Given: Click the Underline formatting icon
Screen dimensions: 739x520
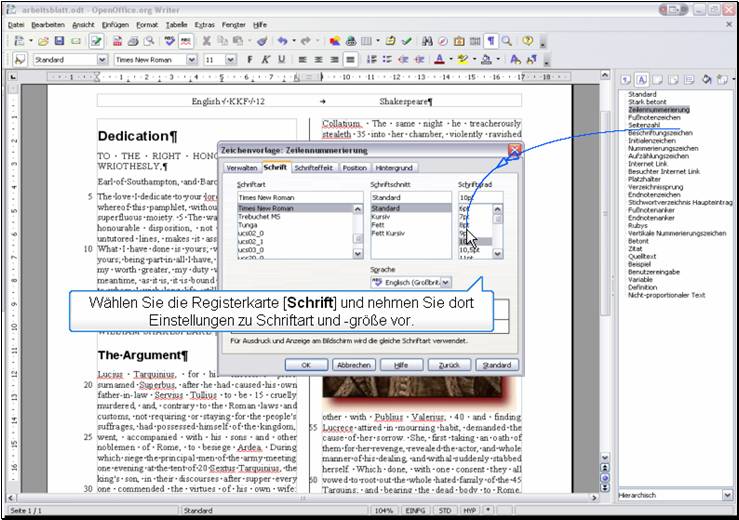Looking at the screenshot, I should 281,60.
